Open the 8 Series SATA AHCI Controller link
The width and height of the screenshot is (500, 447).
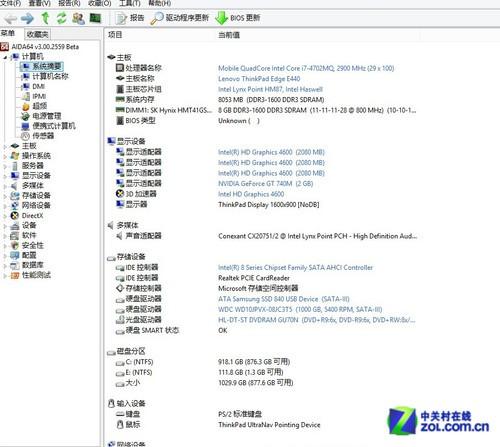pyautogui.click(x=295, y=267)
